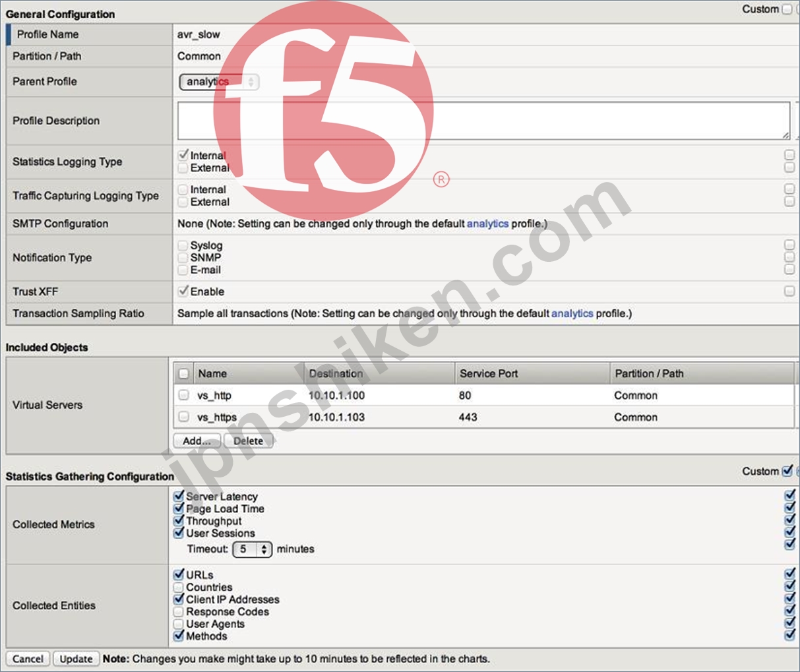Viewport: 800px width, 672px height.
Task: Click service port 443 cell
Action: click(468, 417)
